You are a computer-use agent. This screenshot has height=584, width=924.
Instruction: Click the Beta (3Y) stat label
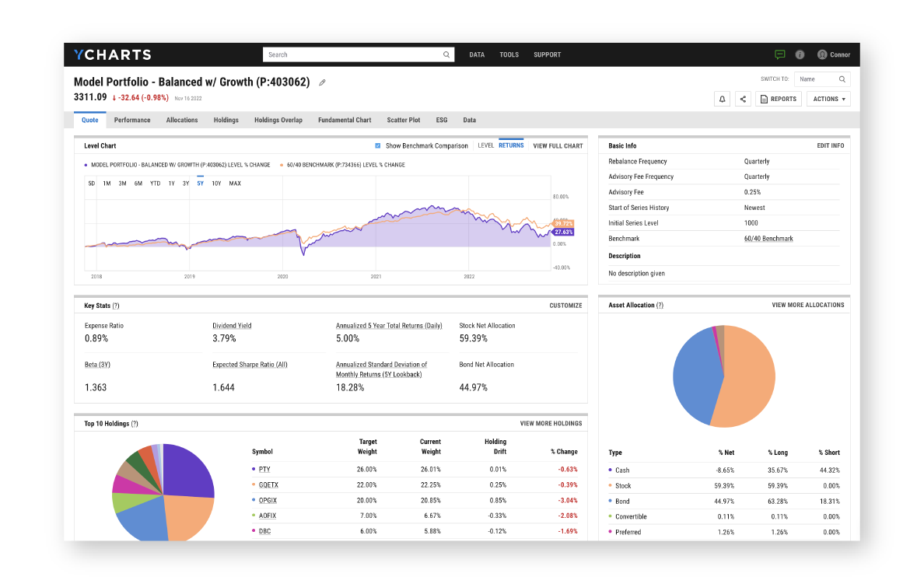[x=97, y=365]
